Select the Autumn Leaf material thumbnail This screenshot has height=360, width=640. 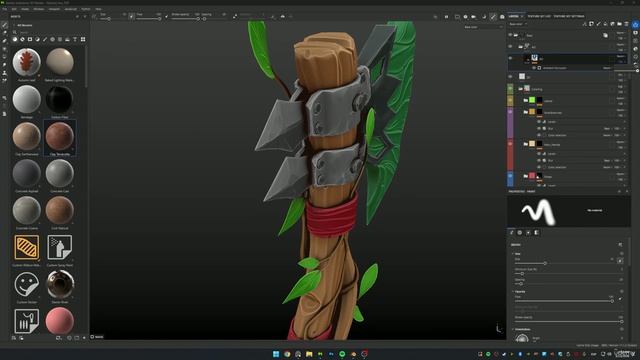(x=27, y=62)
